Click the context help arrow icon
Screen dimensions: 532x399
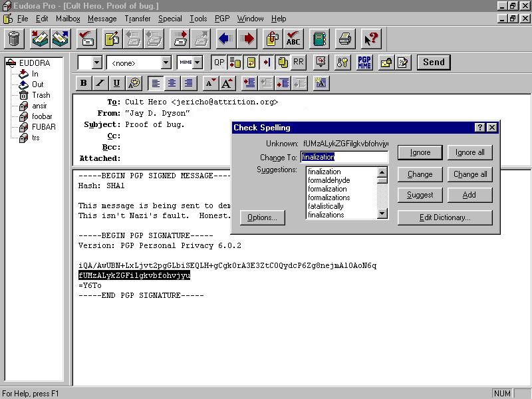(371, 39)
